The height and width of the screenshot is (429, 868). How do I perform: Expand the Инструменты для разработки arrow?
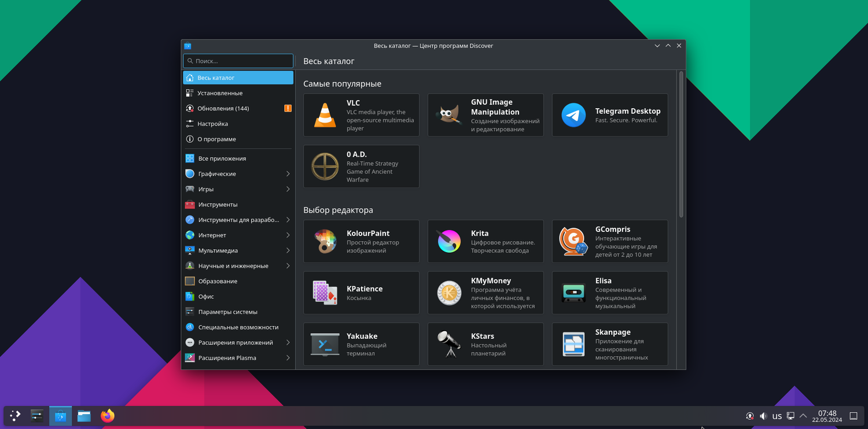288,220
